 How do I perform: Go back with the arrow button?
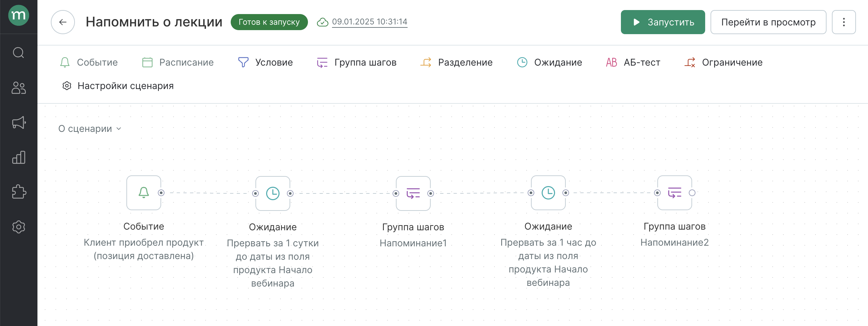click(63, 22)
